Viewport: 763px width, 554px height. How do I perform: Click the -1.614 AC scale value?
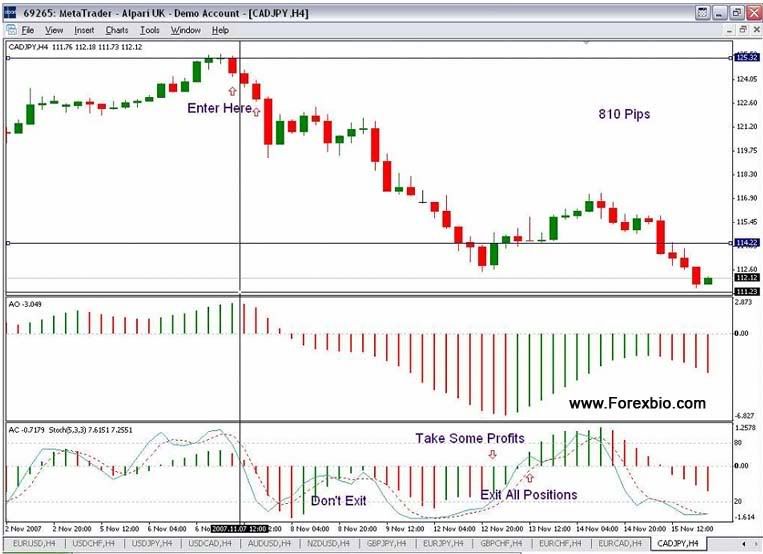(x=745, y=517)
